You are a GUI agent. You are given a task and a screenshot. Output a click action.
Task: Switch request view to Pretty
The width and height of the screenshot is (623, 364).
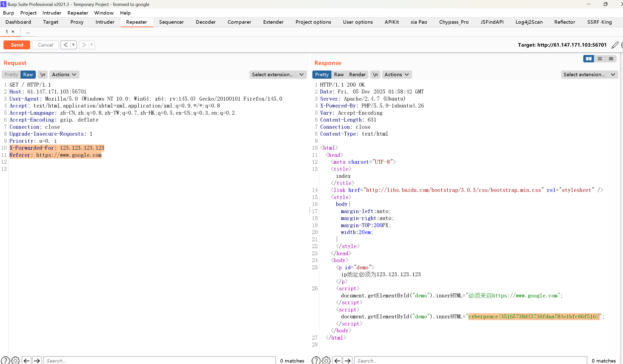click(x=11, y=74)
